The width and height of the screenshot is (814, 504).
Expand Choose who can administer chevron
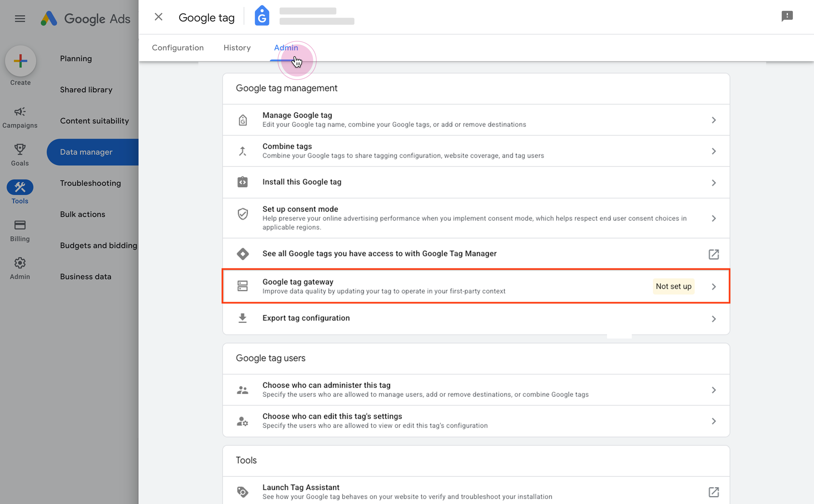714,390
